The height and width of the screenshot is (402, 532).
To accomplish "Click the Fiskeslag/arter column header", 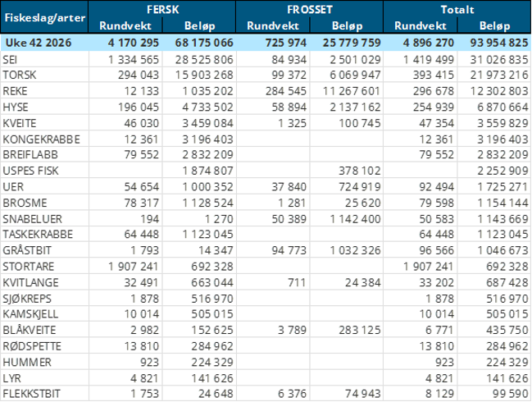I will (x=44, y=17).
